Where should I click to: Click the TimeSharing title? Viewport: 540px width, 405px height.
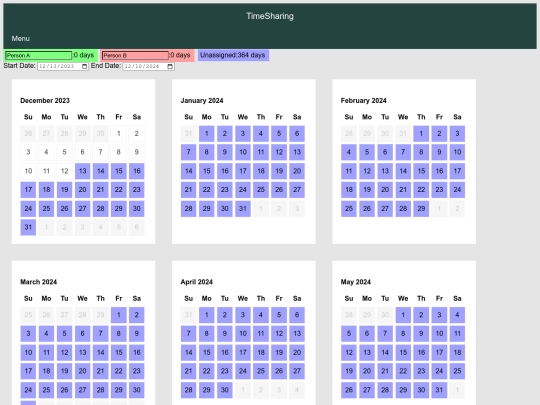tap(270, 16)
